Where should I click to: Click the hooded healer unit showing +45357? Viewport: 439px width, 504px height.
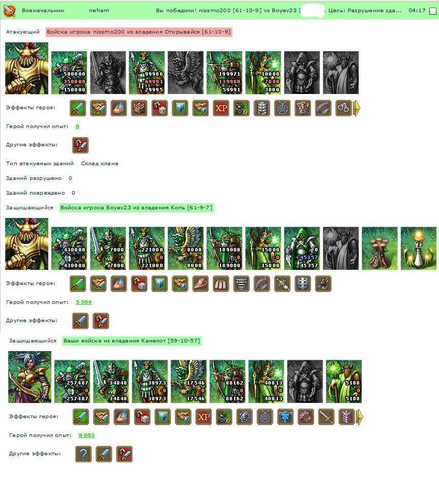pyautogui.click(x=302, y=248)
